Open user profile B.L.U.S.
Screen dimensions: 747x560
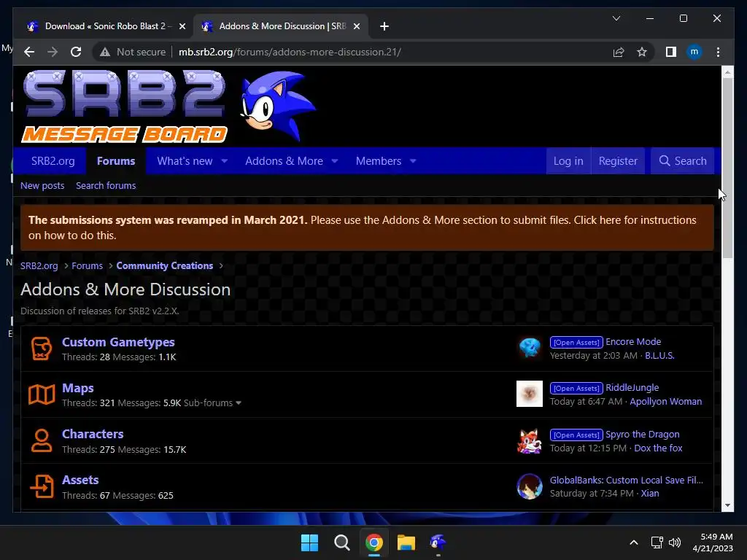tap(659, 356)
